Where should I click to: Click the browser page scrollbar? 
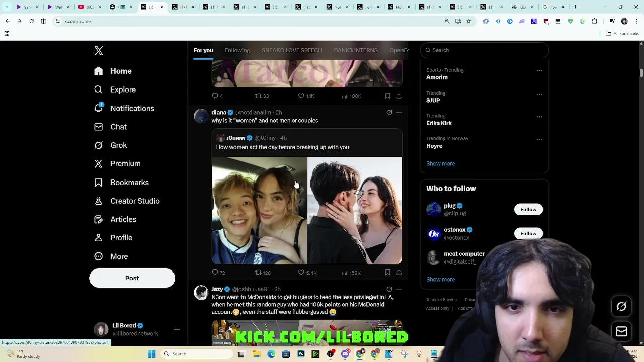641,72
